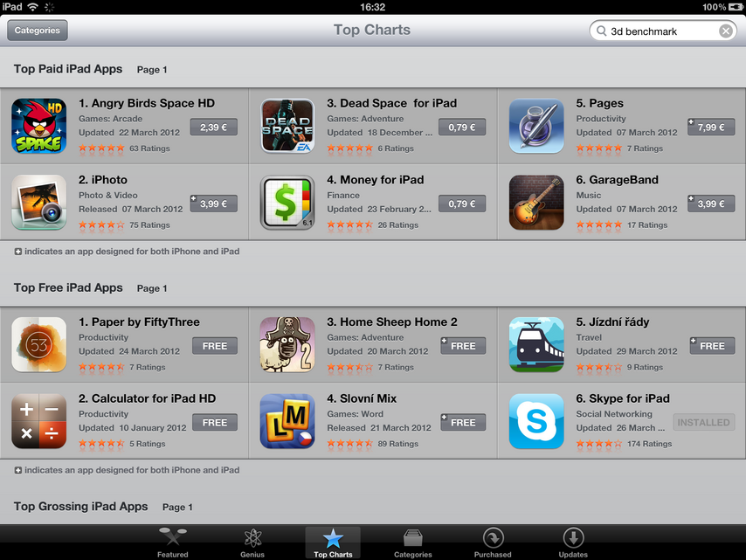Tap the 7,99 € price button for Pages
The height and width of the screenshot is (560, 746).
[x=711, y=127]
